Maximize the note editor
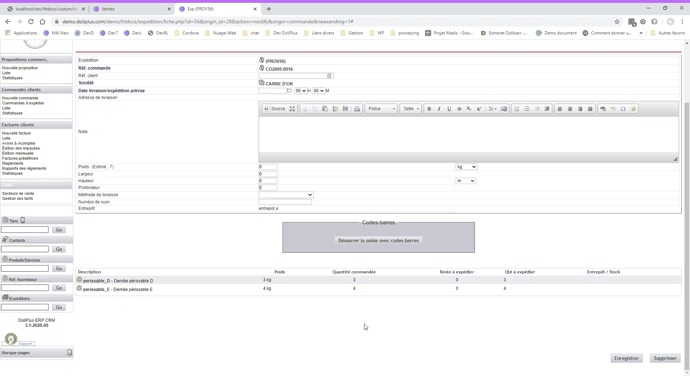The width and height of the screenshot is (690, 376). pyautogui.click(x=292, y=109)
